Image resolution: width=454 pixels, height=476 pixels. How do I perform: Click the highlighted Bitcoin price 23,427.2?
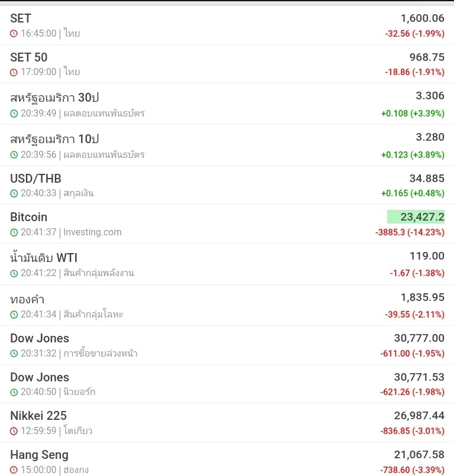coord(416,217)
